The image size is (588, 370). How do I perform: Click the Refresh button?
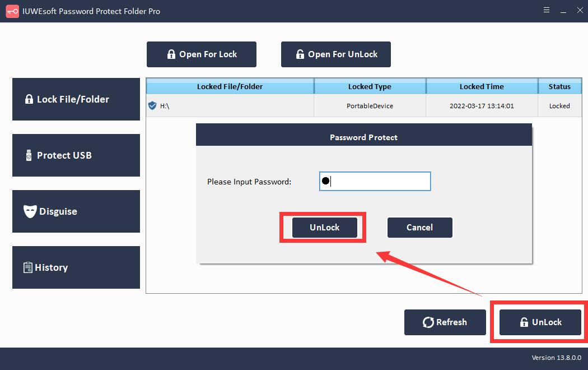point(445,322)
